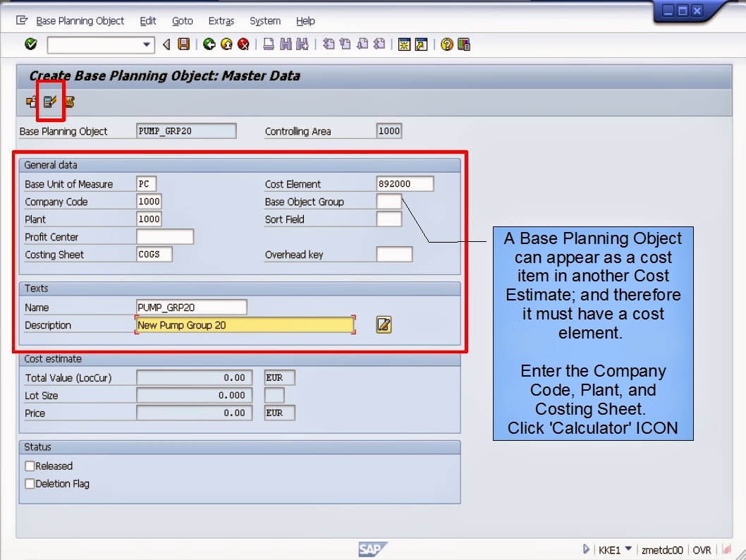The image size is (746, 560).
Task: Open the long text editor icon beside Description
Action: coord(383,324)
